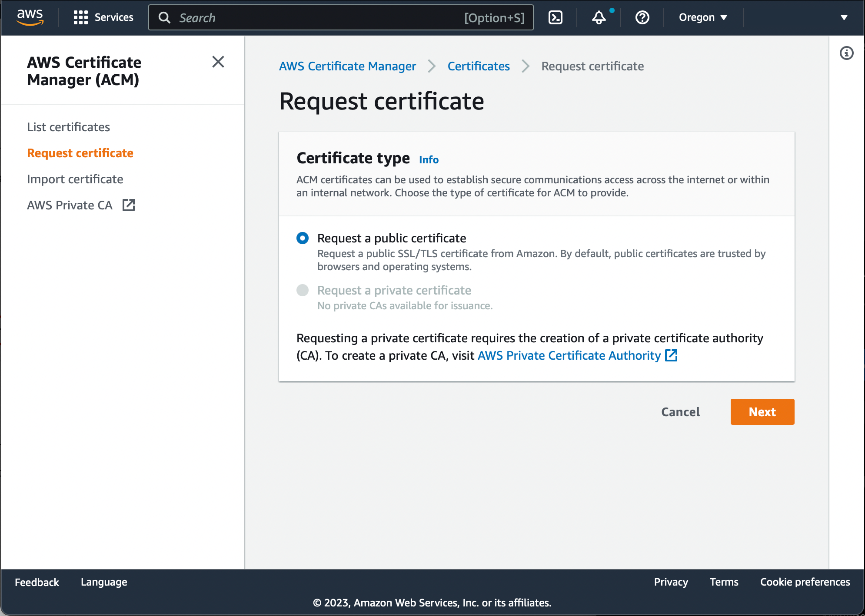Open the notifications bell icon
Screen dimensions: 865x616
coord(599,17)
